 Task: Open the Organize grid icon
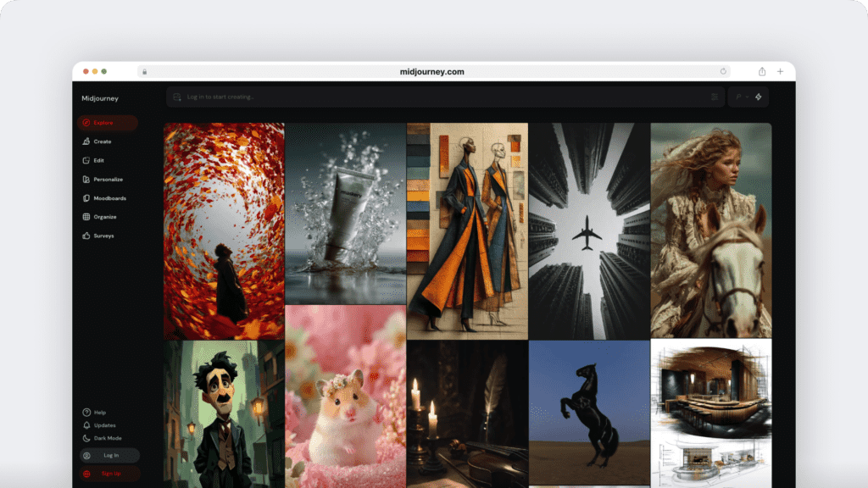(x=86, y=217)
